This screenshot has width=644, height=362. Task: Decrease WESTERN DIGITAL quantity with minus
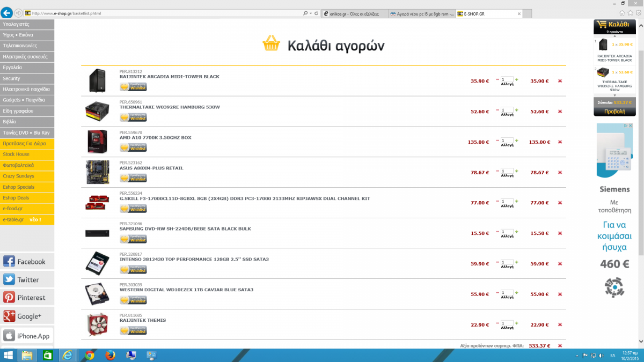[497, 293]
